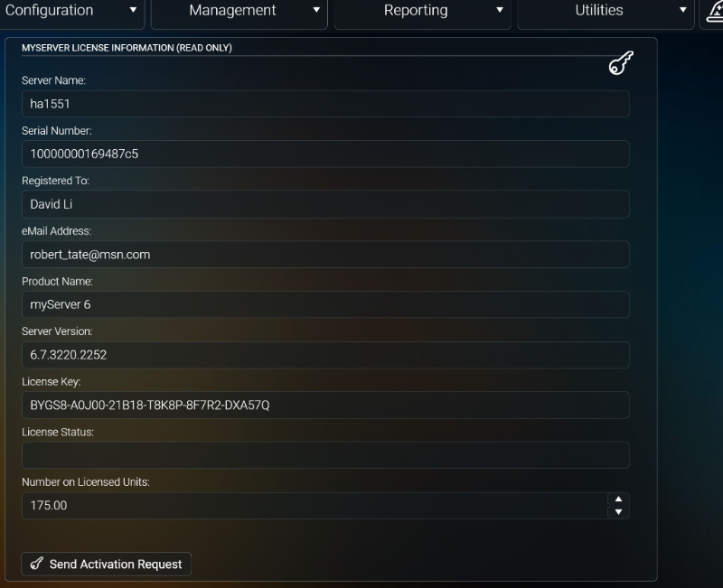
Task: Click the MYSERVER LICENSE INFORMATION heading
Action: 127,48
